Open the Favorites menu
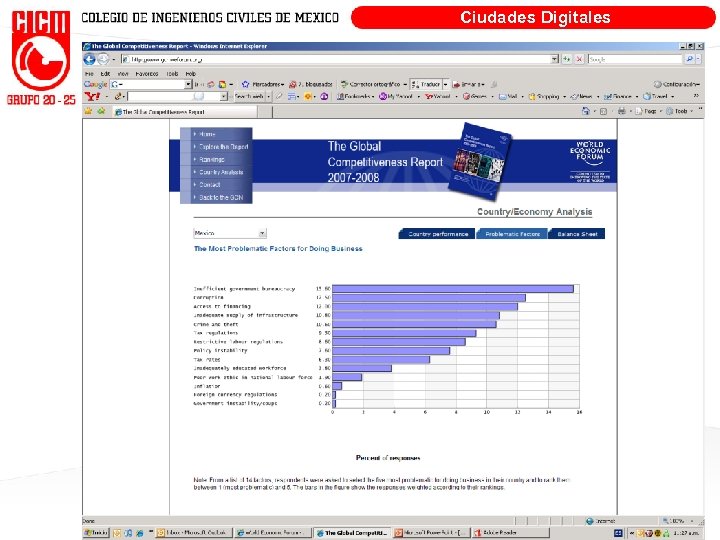The image size is (720, 540). [146, 73]
